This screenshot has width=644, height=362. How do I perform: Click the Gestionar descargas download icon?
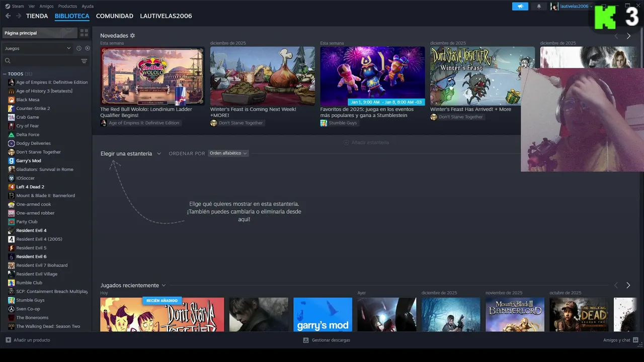point(305,340)
